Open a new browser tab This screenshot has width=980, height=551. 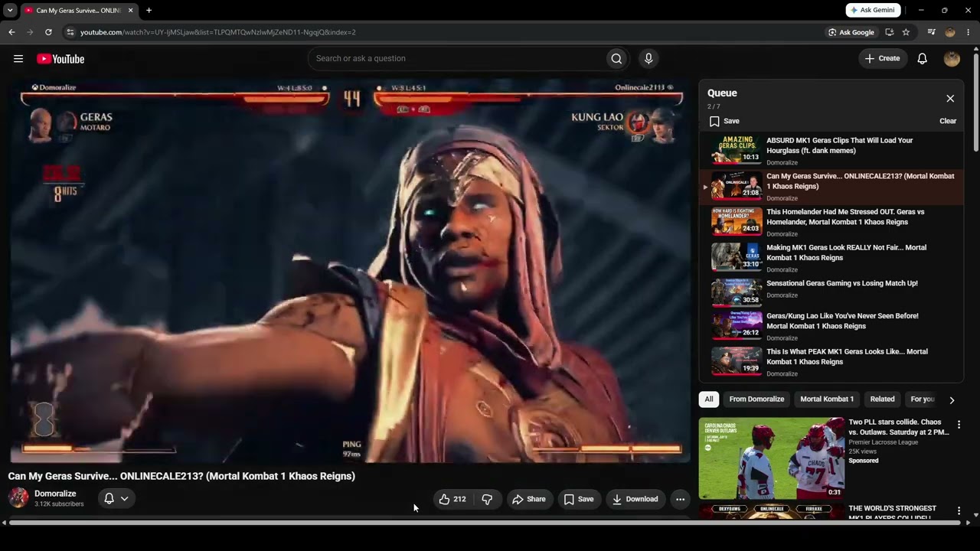(x=149, y=10)
